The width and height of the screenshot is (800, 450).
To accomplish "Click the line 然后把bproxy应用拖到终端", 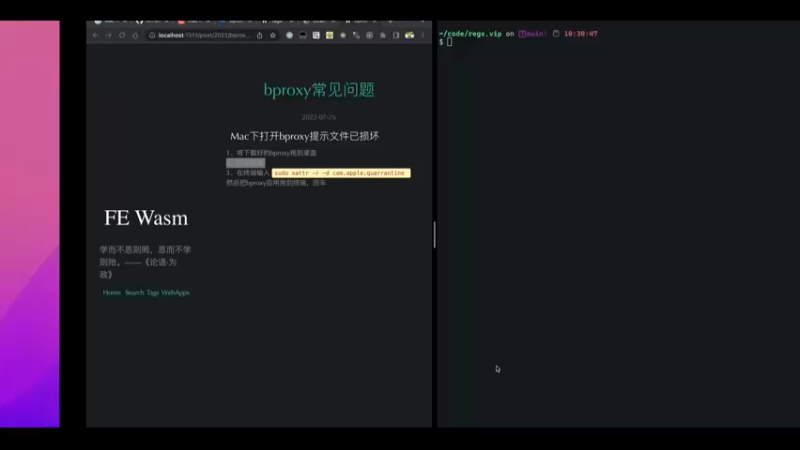I will (x=276, y=183).
